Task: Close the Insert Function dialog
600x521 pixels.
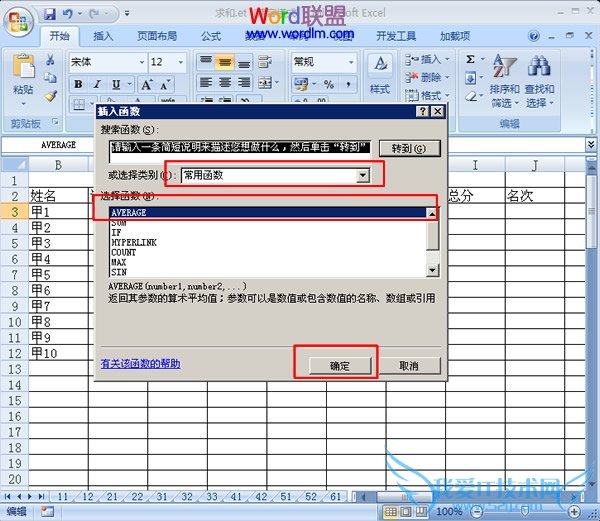Action: click(437, 111)
